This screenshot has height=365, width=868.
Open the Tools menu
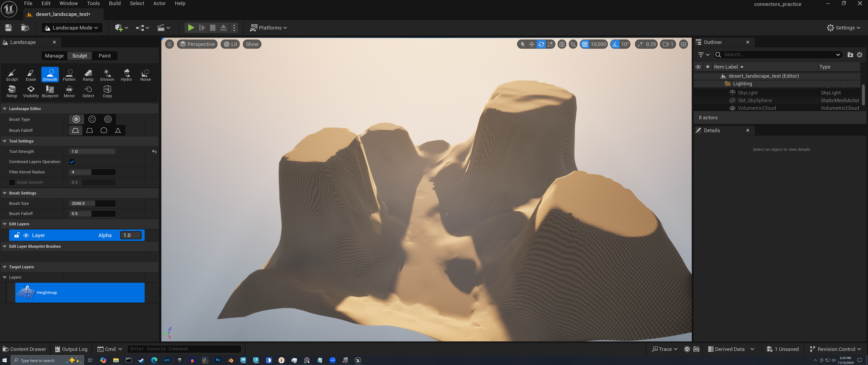coord(93,3)
